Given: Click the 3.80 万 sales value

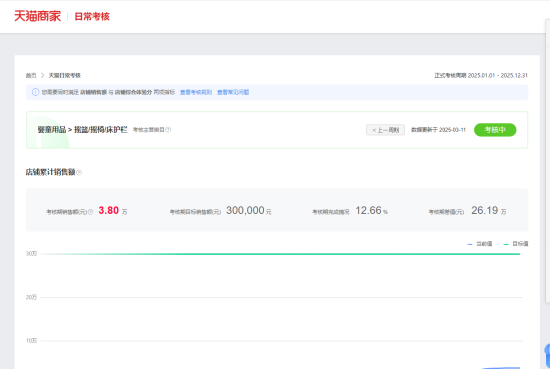Looking at the screenshot, I should coord(113,210).
